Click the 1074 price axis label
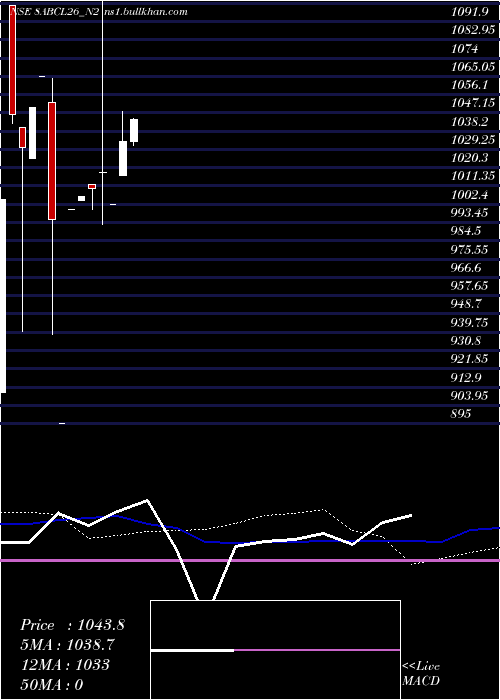500x700 pixels. click(464, 49)
